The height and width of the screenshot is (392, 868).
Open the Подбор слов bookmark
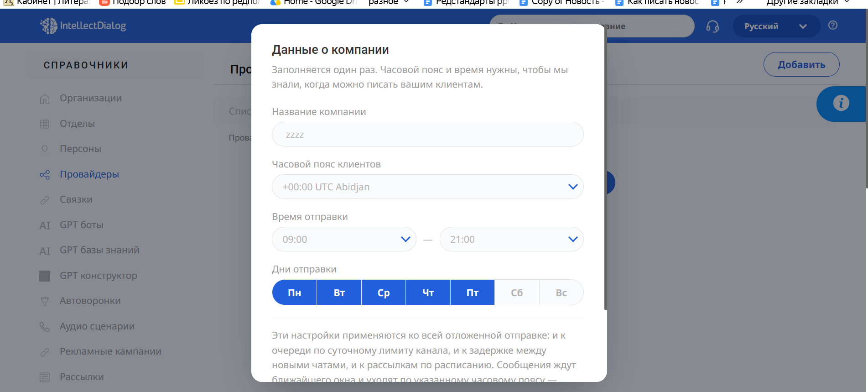point(132,3)
